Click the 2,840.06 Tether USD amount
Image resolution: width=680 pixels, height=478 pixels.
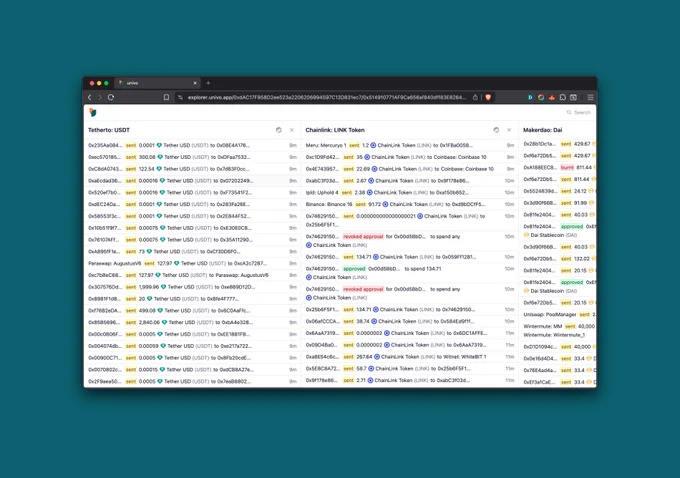(x=149, y=322)
